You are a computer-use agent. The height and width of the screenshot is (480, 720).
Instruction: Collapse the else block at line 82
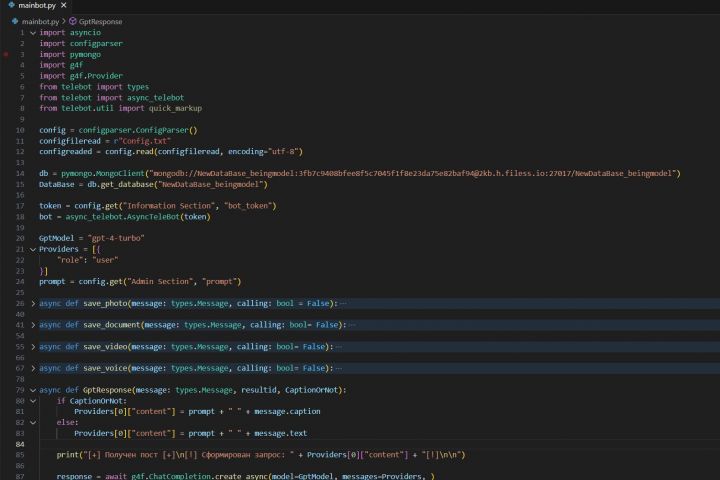click(x=33, y=422)
